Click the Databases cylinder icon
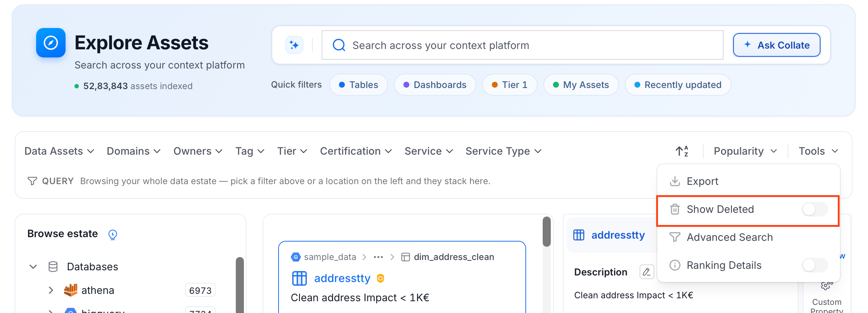This screenshot has height=313, width=868. tap(53, 267)
